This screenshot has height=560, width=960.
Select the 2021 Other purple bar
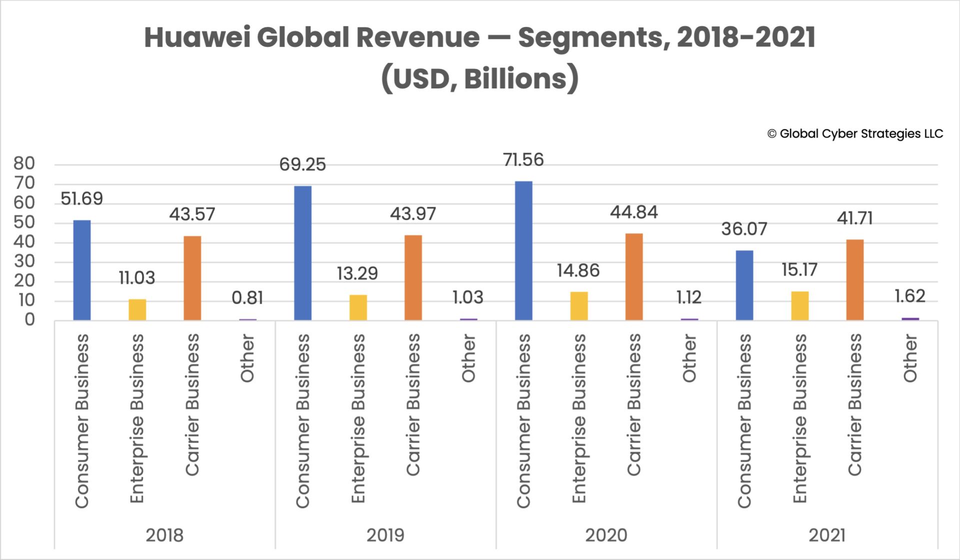pyautogui.click(x=910, y=319)
